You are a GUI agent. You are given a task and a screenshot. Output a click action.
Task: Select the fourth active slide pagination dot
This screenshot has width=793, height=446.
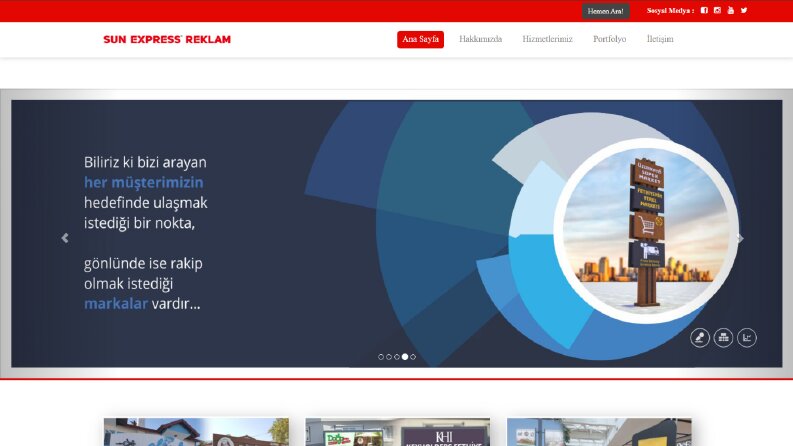pos(405,357)
